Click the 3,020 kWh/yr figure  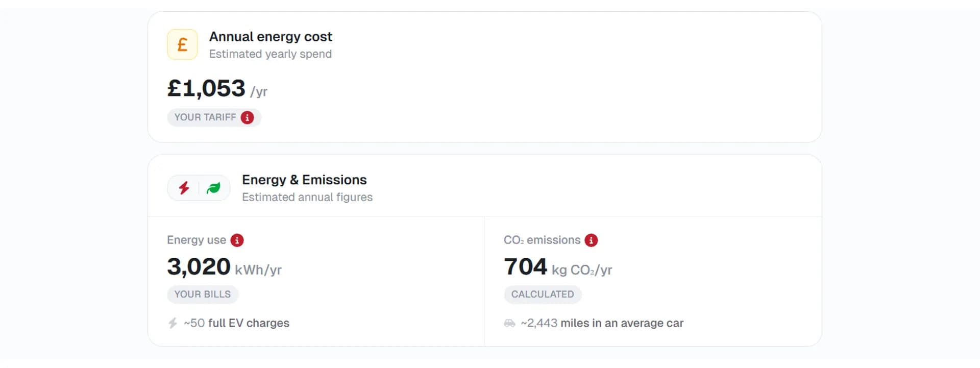[199, 266]
